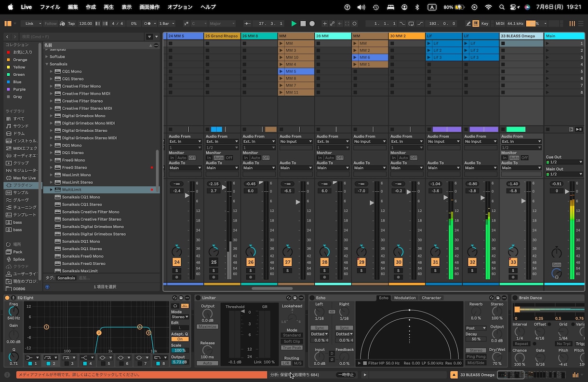Click the round Record button in the transport bar

[x=312, y=23]
